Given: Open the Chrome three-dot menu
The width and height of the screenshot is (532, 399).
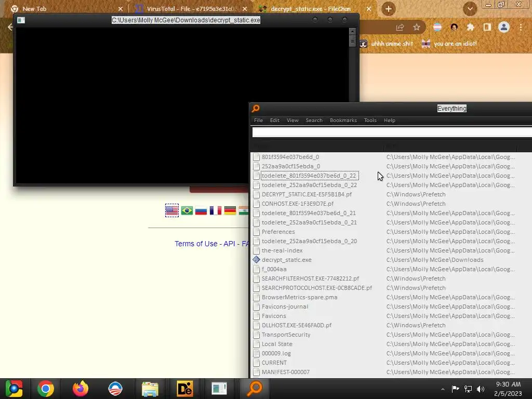Looking at the screenshot, I should [521, 27].
